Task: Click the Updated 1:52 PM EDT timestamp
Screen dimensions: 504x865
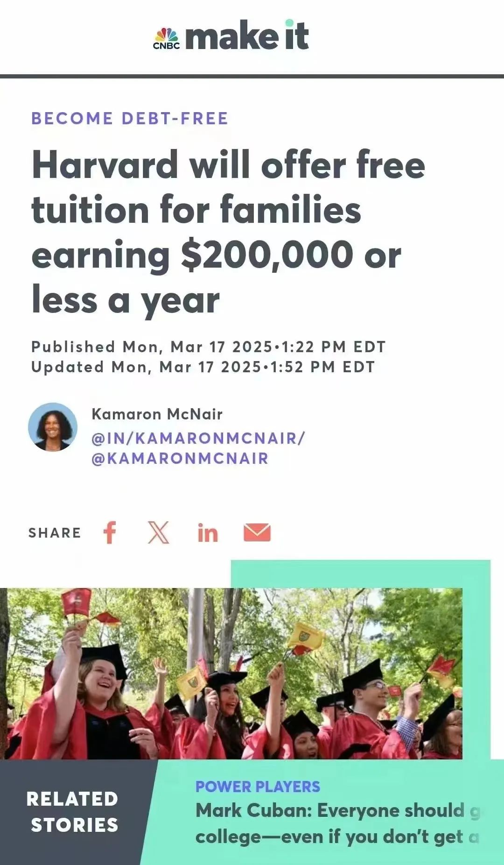Action: 203,367
